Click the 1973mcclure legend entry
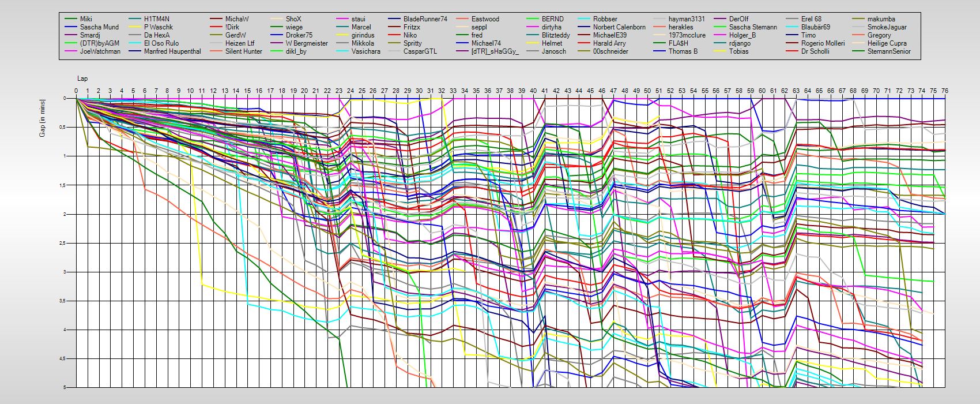The image size is (980, 404). click(x=687, y=35)
